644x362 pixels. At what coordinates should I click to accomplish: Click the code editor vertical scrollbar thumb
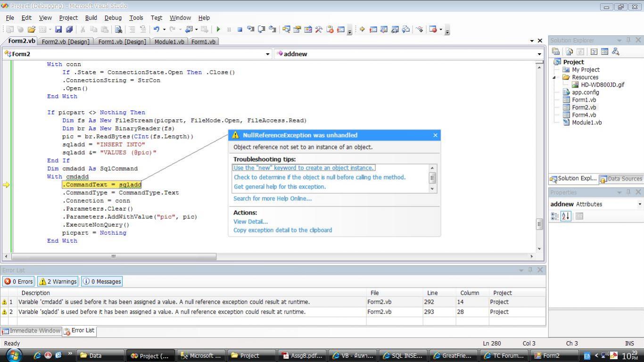coord(539,224)
